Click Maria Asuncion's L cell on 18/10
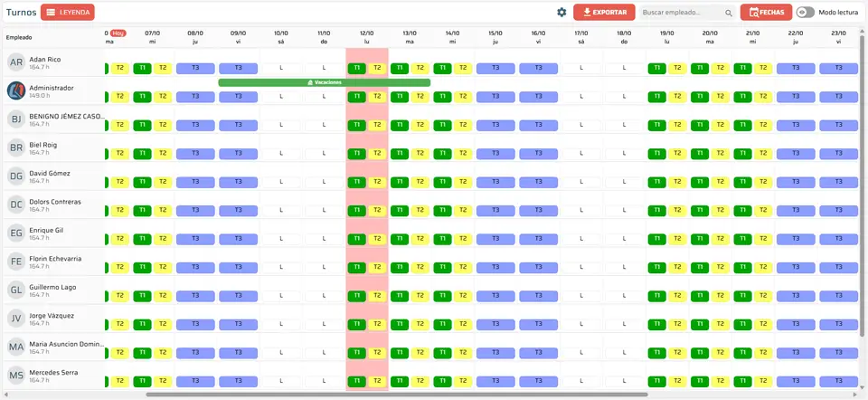 624,354
